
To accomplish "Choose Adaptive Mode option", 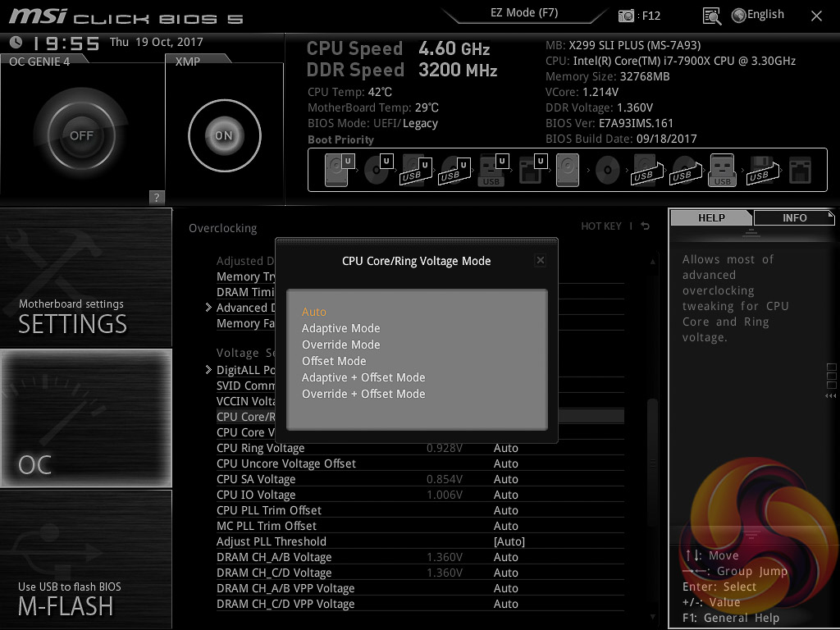I will [x=340, y=328].
